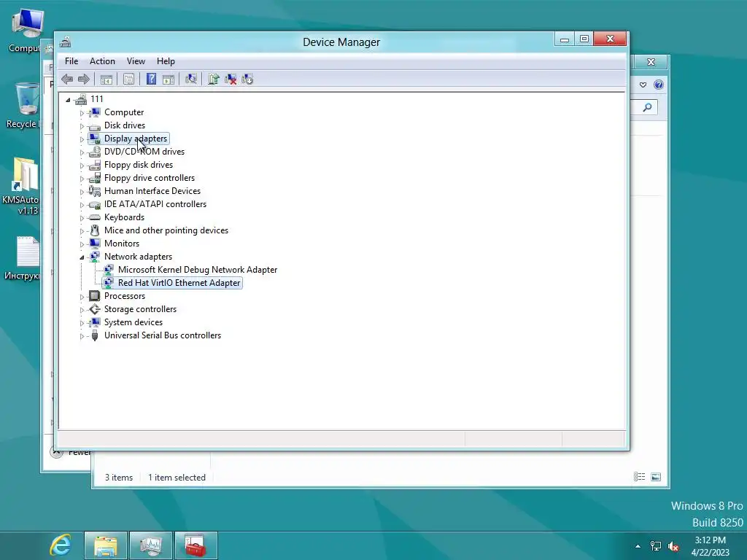This screenshot has height=560, width=747.
Task: Expand DVD/CD-ROM drives category
Action: coord(82,152)
